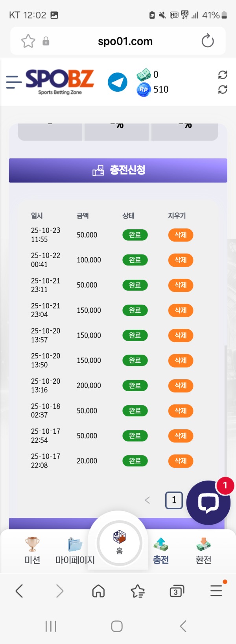The width and height of the screenshot is (236, 644).
Task: Open browser overflow menu
Action: coord(216,591)
